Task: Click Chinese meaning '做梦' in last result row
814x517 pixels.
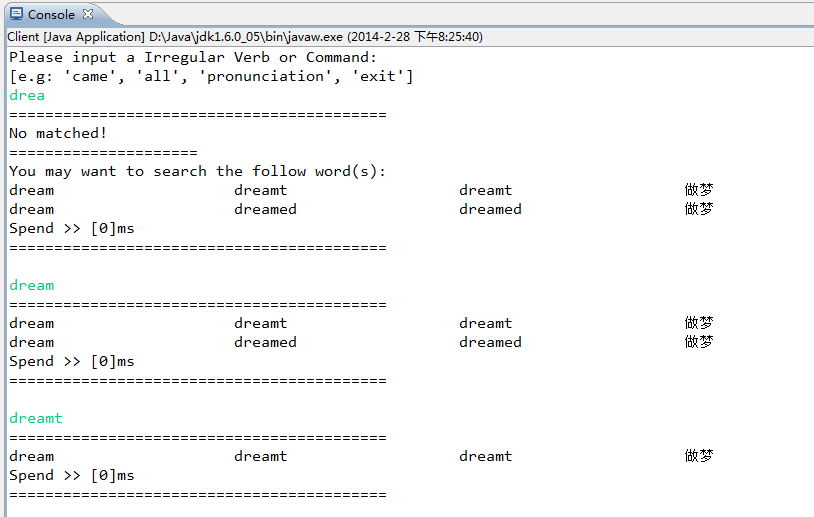Action: point(699,456)
